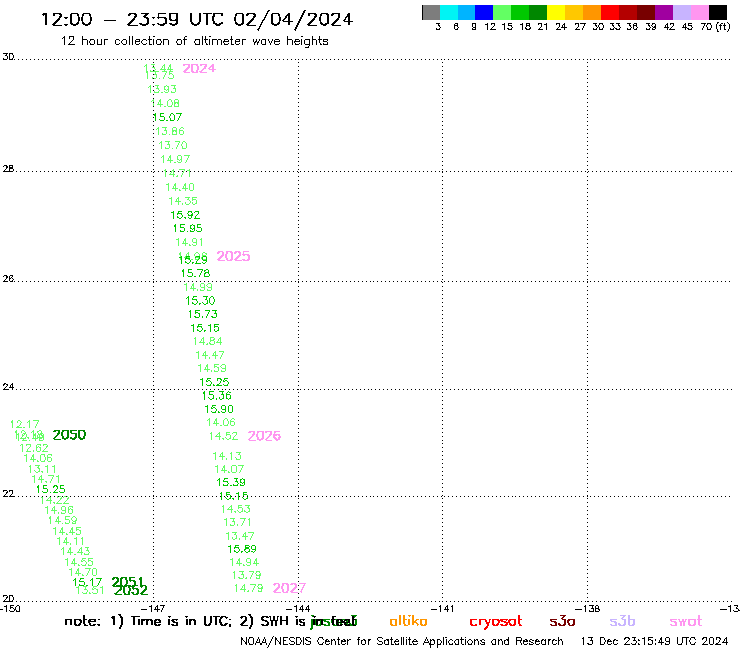Click the purple swatch in the color scale

point(664,12)
